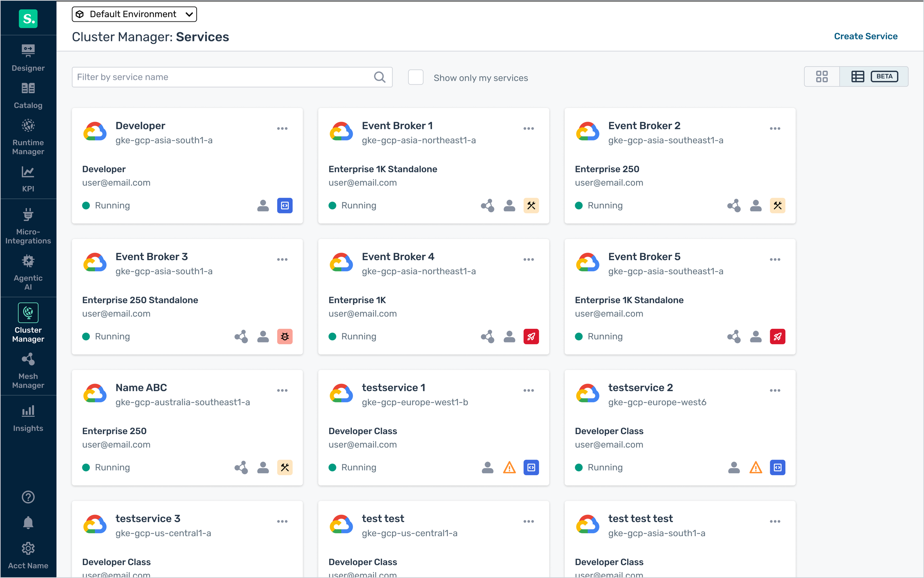This screenshot has height=578, width=924.
Task: Switch to the table view layout
Action: click(858, 76)
